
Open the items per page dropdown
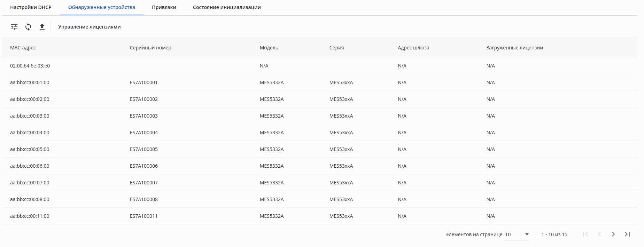point(517,234)
